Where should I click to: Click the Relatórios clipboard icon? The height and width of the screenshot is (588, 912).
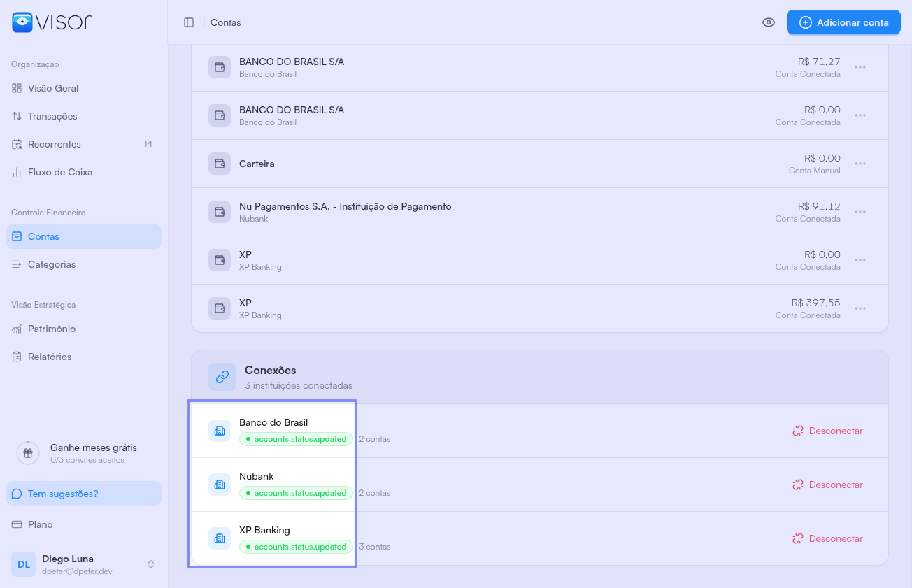pos(17,357)
